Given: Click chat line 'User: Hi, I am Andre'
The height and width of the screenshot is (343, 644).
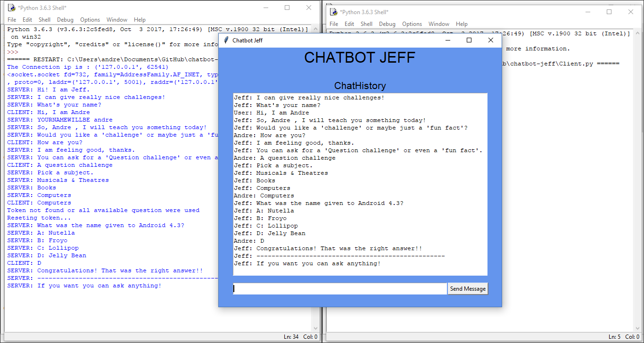Looking at the screenshot, I should (272, 113).
